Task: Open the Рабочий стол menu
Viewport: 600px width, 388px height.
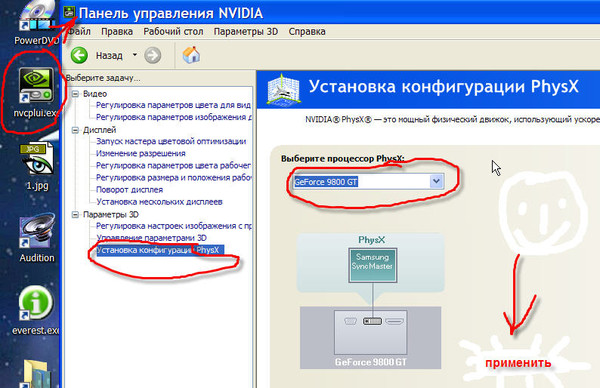Action: pyautogui.click(x=173, y=31)
